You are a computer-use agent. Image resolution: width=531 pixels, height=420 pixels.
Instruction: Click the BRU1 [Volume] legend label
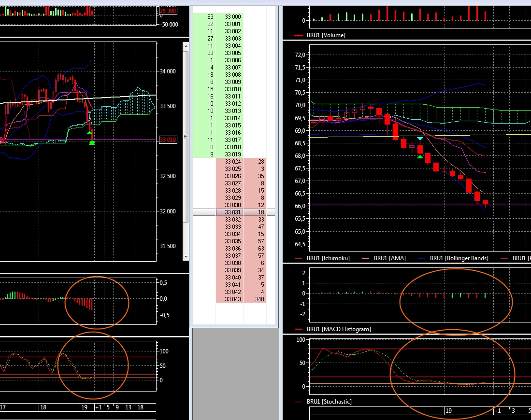tap(326, 35)
